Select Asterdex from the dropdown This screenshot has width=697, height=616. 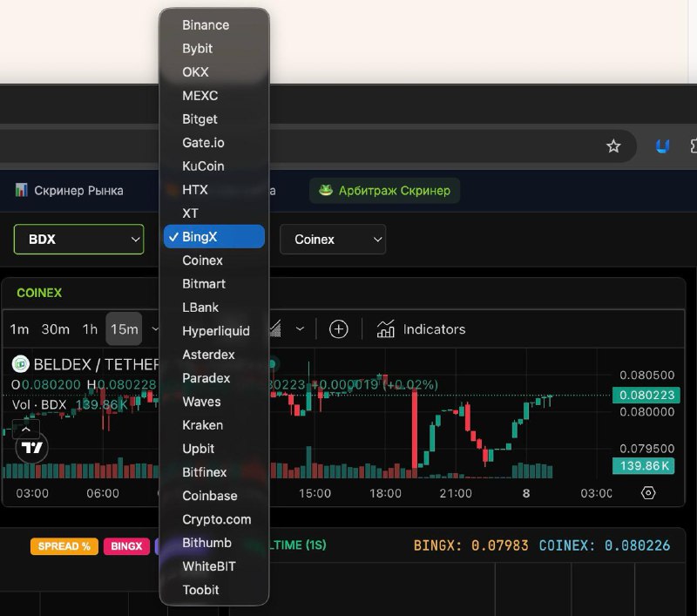(x=213, y=355)
